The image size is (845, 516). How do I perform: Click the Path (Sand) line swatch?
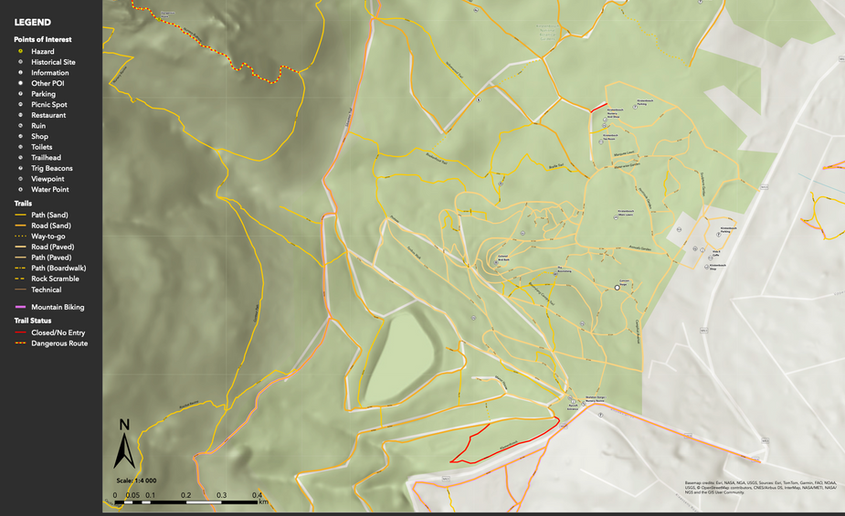click(x=20, y=215)
